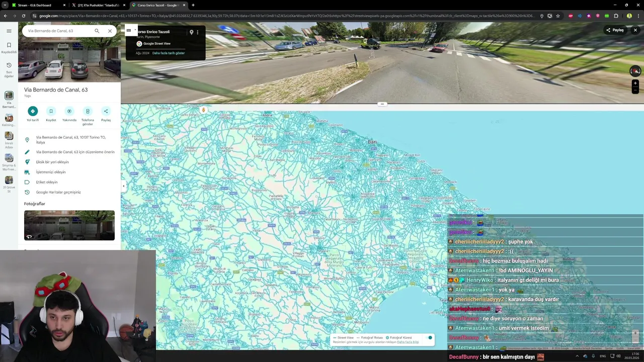This screenshot has width=644, height=362.
Task: Open recent item Kalining... in sidebar
Action: pyautogui.click(x=9, y=120)
